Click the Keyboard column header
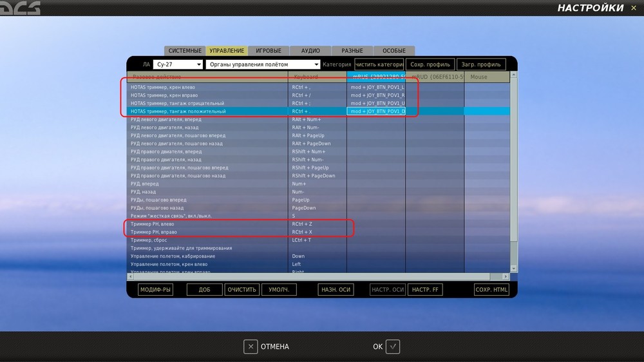This screenshot has height=362, width=644. 317,77
